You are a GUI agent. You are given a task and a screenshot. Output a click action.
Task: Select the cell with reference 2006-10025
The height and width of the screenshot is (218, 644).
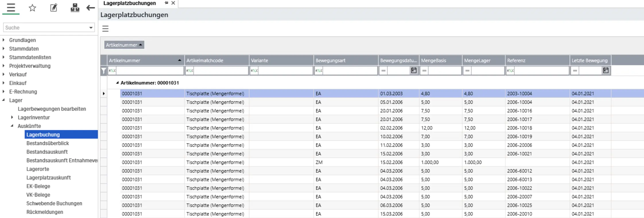click(x=538, y=205)
